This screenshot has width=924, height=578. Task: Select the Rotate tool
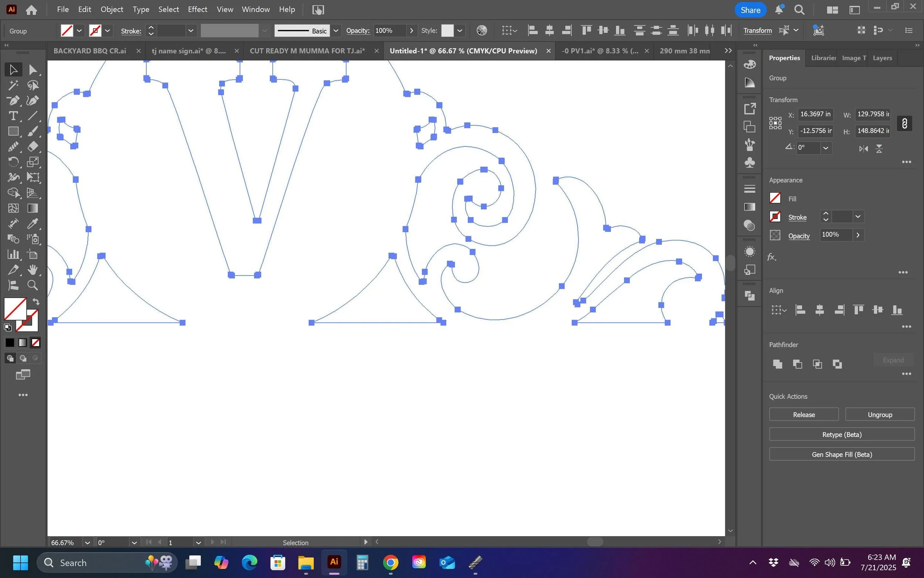13,162
